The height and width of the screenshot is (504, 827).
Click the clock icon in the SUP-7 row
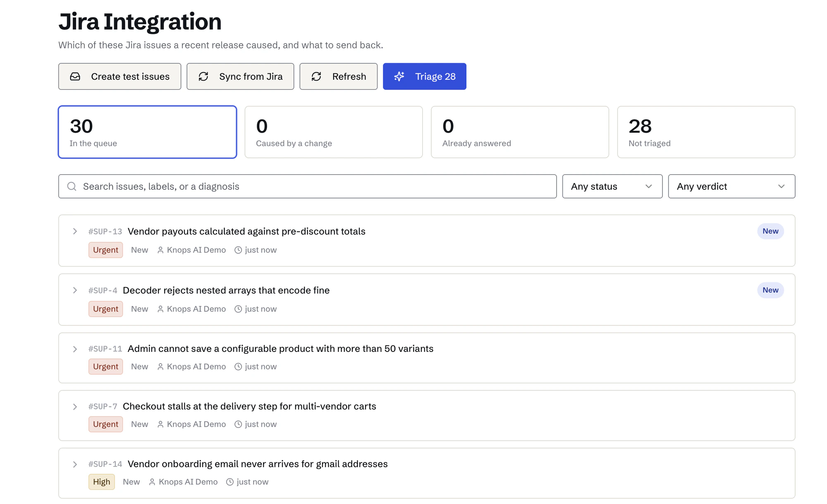pos(238,425)
